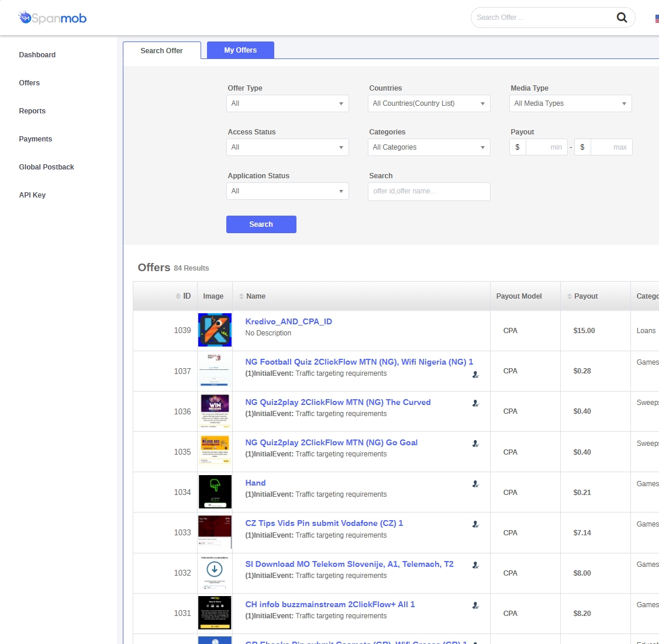Click the user icon on The Curved offer row

click(475, 403)
